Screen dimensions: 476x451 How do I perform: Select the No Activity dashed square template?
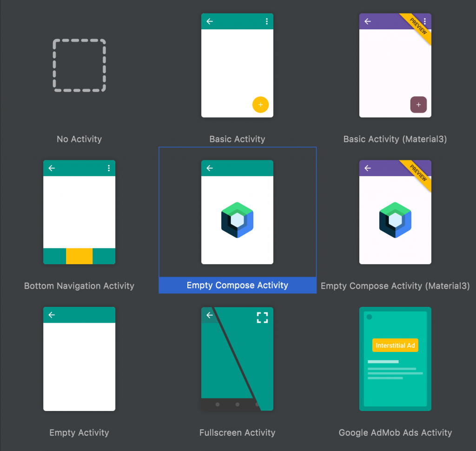click(x=79, y=65)
